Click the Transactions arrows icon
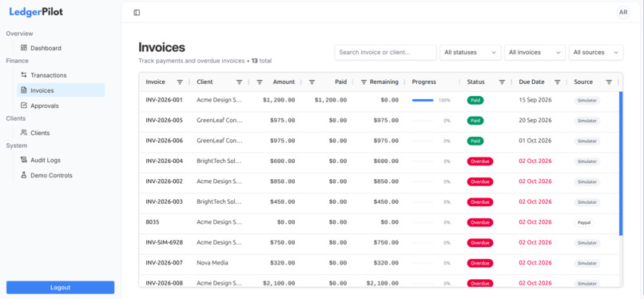 [x=24, y=75]
